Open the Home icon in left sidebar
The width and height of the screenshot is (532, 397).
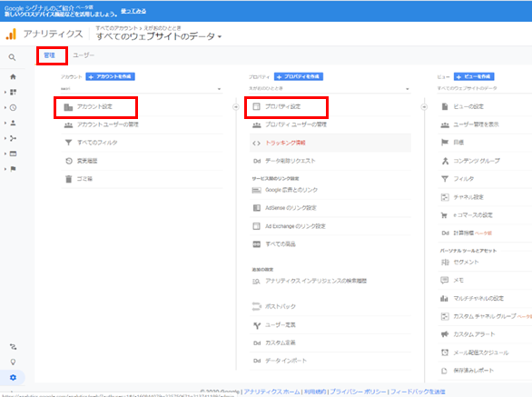pyautogui.click(x=13, y=76)
